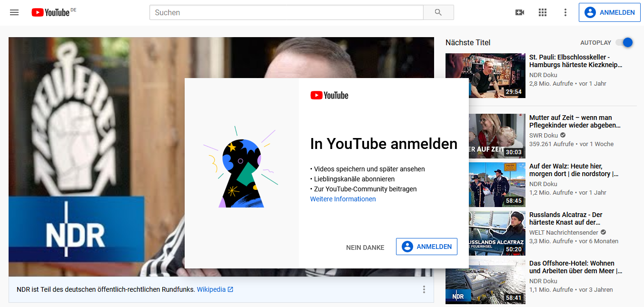Image resolution: width=644 pixels, height=307 pixels.
Task: Click '1,1 Mio. Aufrufe • vor 3 Jahren' text
Action: 571,289
